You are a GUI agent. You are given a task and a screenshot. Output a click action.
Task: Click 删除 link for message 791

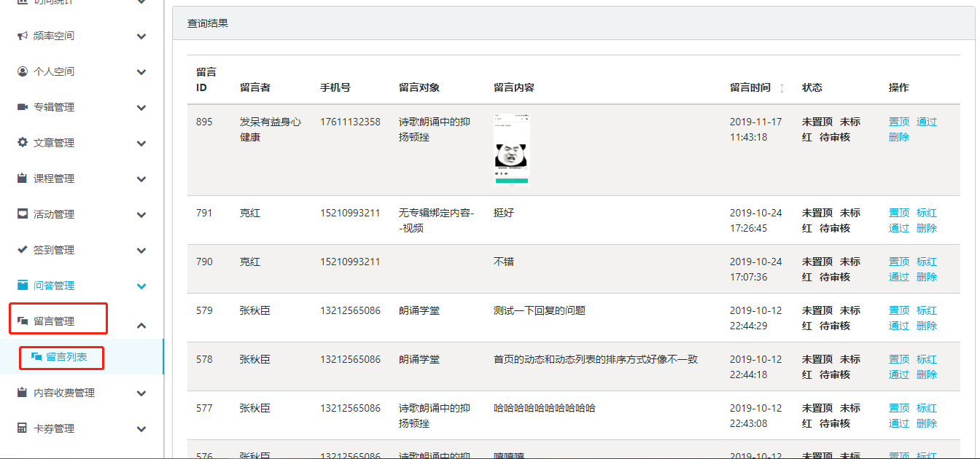click(x=926, y=228)
